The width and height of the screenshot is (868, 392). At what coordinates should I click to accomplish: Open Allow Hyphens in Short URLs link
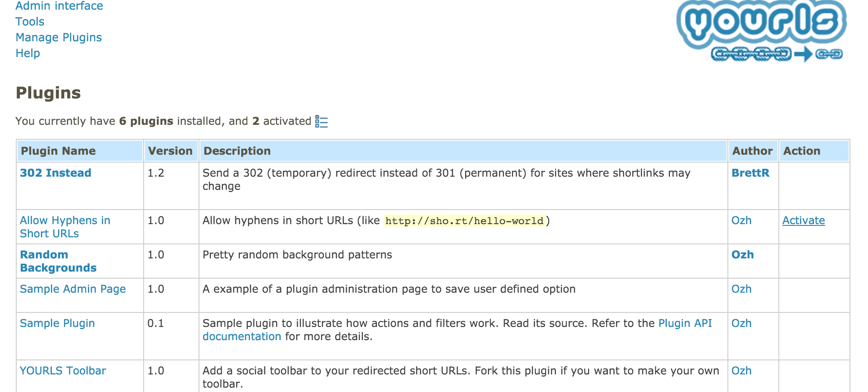pyautogui.click(x=65, y=227)
